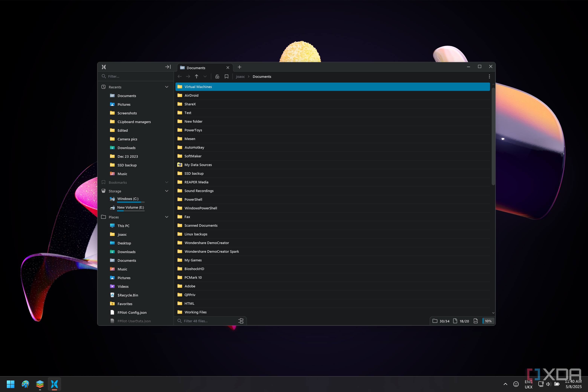Click the file count 18/20 indicator
The width and height of the screenshot is (588, 392).
tap(461, 321)
